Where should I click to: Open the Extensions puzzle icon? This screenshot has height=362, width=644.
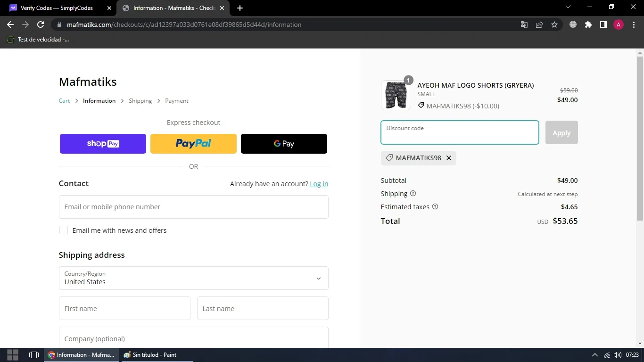tap(588, 25)
